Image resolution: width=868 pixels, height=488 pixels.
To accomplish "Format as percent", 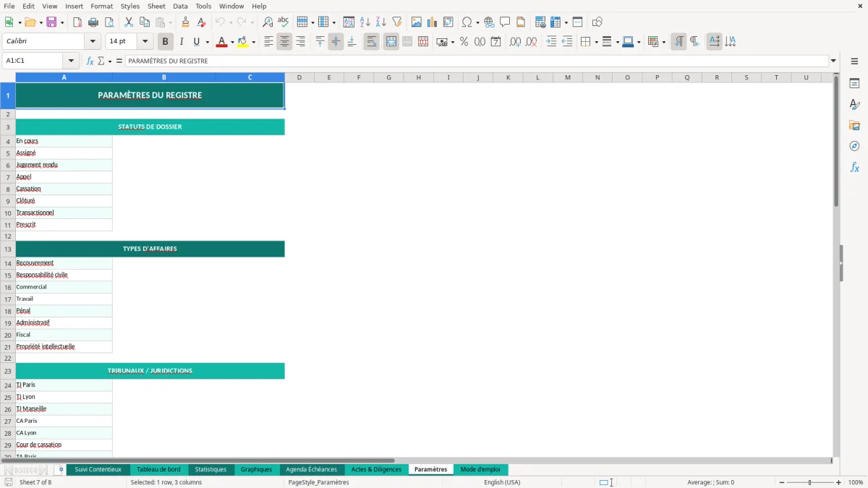I will [x=464, y=42].
